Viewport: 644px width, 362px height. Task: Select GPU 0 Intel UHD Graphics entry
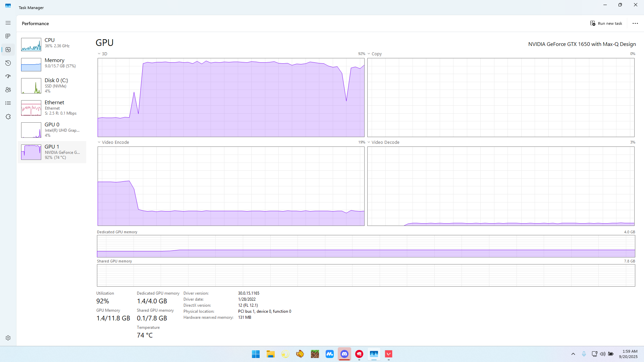click(52, 130)
